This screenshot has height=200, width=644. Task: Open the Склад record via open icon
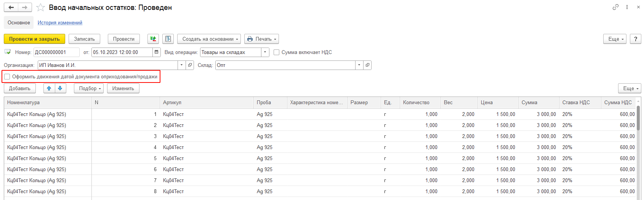[367, 65]
